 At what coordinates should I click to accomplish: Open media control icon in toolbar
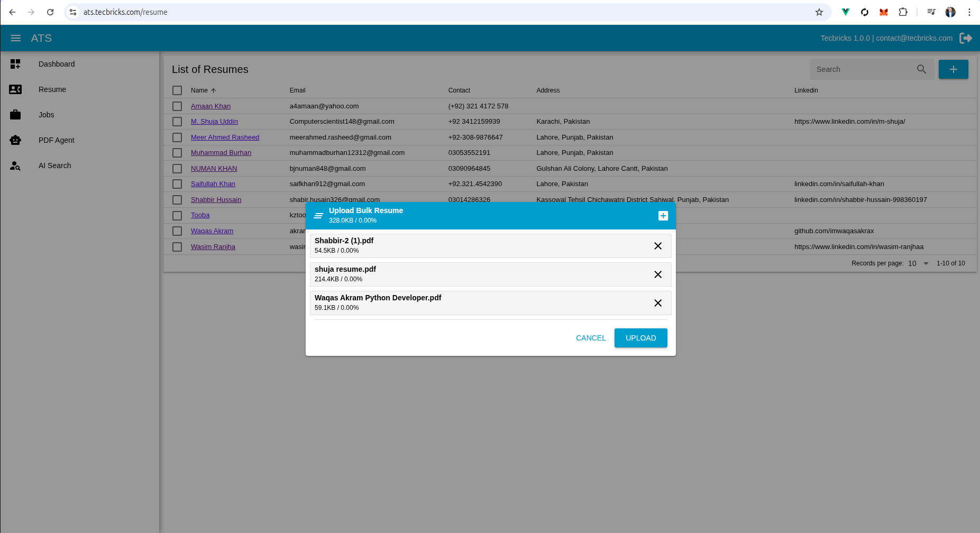931,12
